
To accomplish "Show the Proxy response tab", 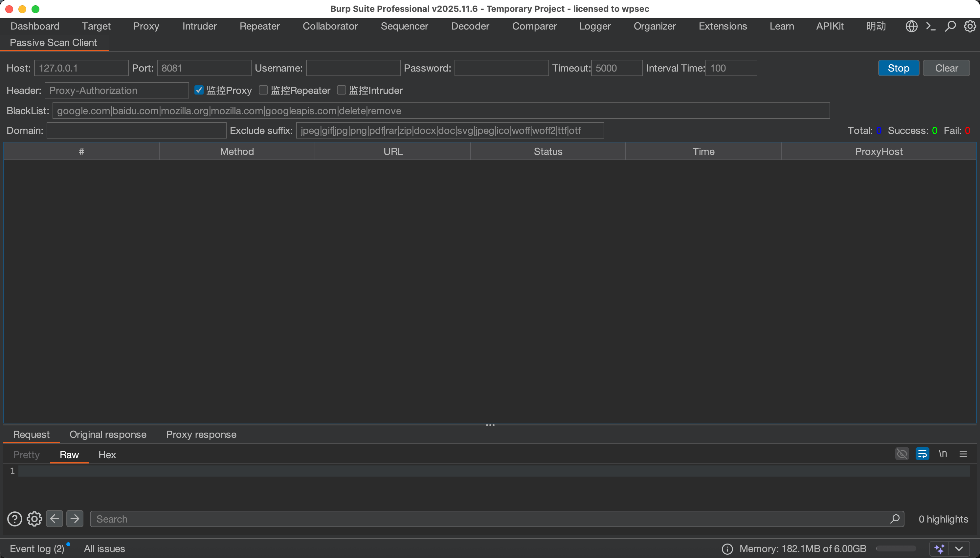I will click(x=201, y=434).
